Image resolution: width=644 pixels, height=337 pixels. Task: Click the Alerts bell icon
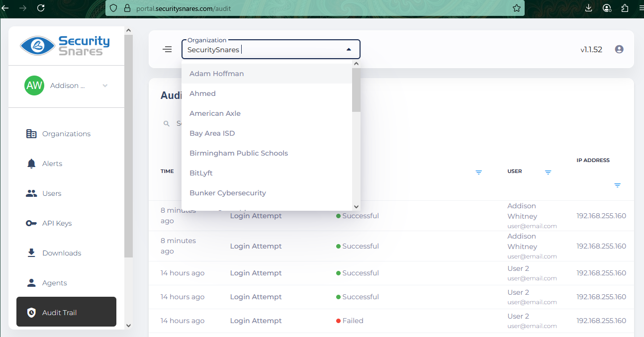tap(31, 164)
